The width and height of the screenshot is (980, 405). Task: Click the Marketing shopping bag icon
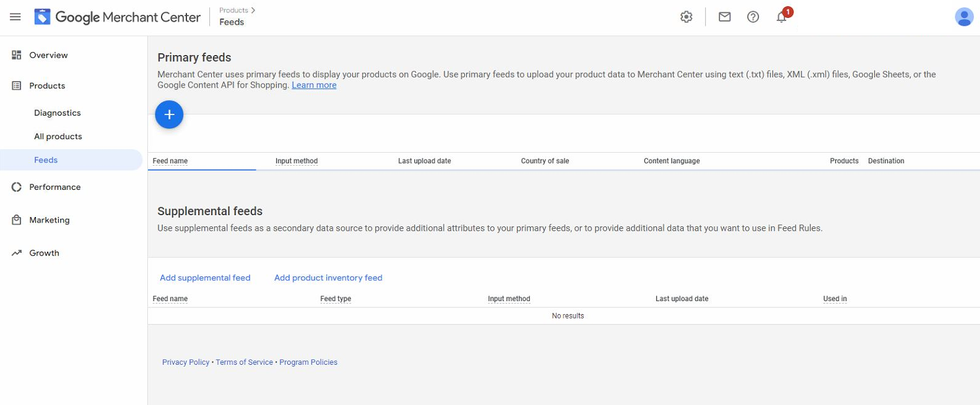(17, 220)
